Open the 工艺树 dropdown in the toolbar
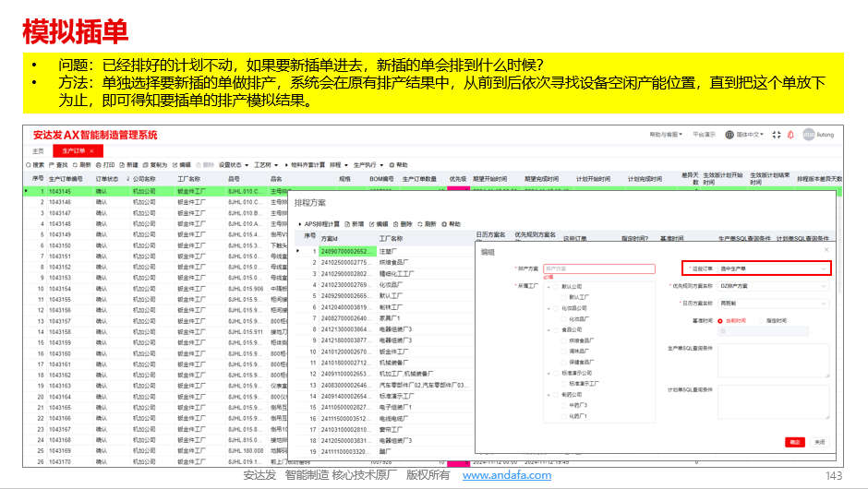The width and height of the screenshot is (868, 489). click(266, 165)
